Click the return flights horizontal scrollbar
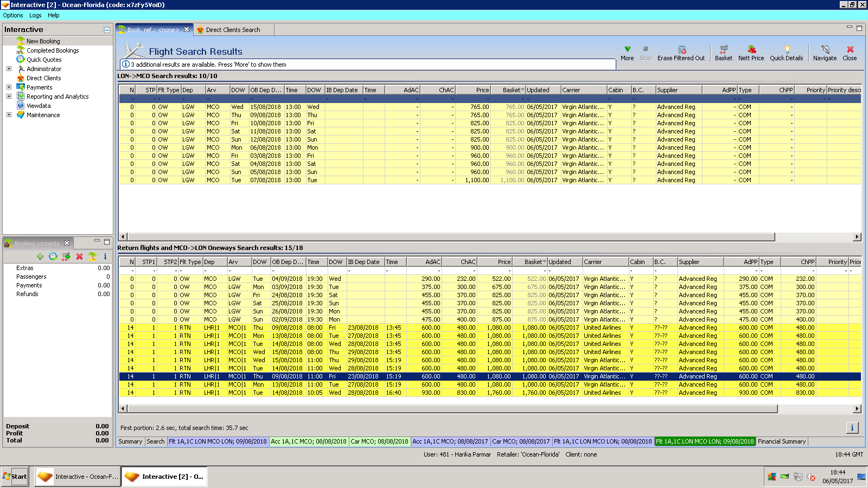This screenshot has width=868, height=488. (x=451, y=409)
